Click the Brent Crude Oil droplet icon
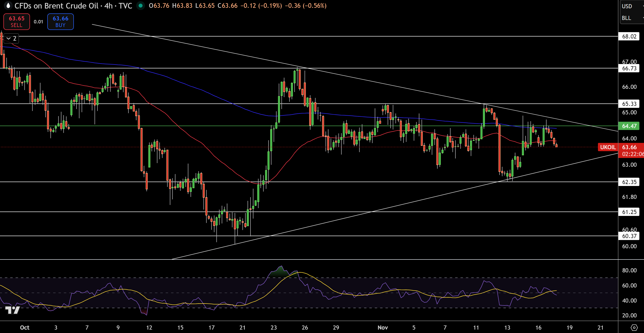Viewport: 644px width, 333px height. pos(8,6)
